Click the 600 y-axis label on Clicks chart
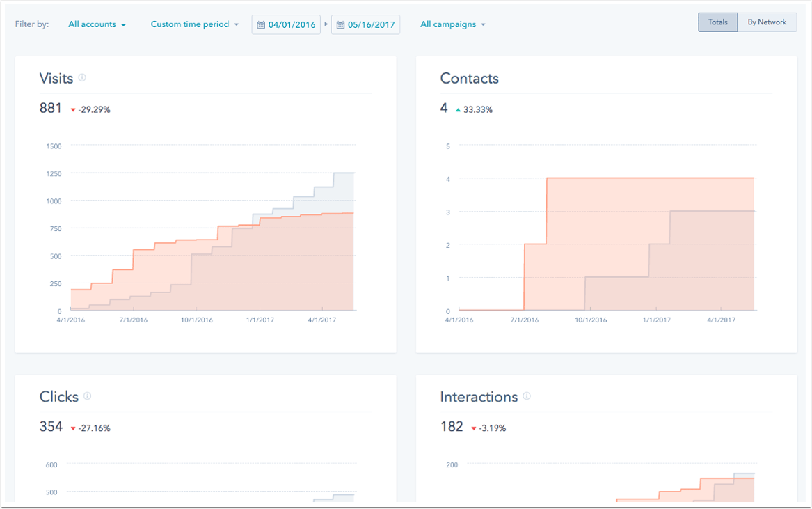The width and height of the screenshot is (812, 509). 51,465
